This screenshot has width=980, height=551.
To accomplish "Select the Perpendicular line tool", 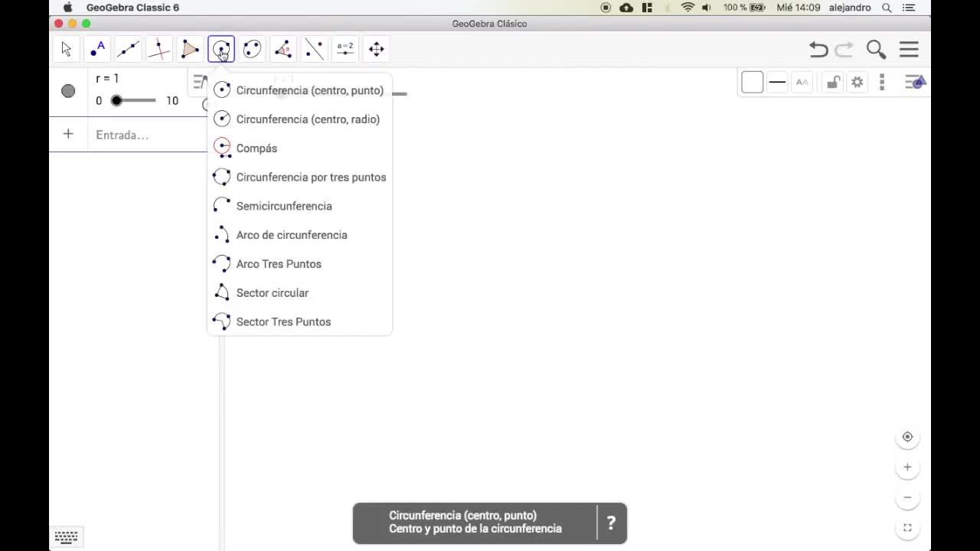I will point(159,49).
